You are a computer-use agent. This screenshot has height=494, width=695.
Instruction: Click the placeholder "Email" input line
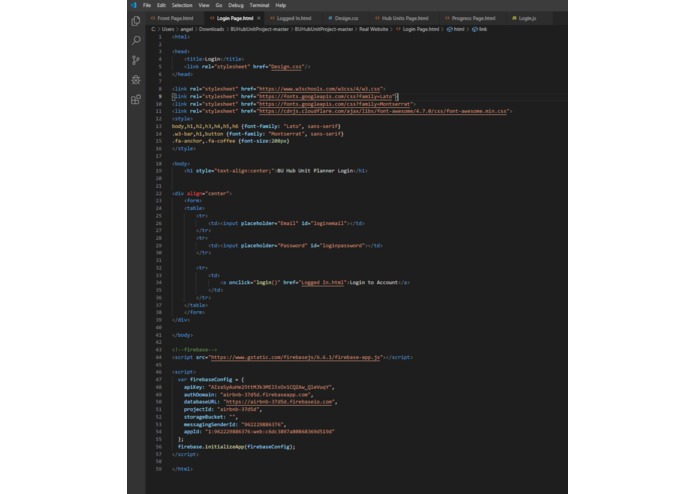(286, 224)
